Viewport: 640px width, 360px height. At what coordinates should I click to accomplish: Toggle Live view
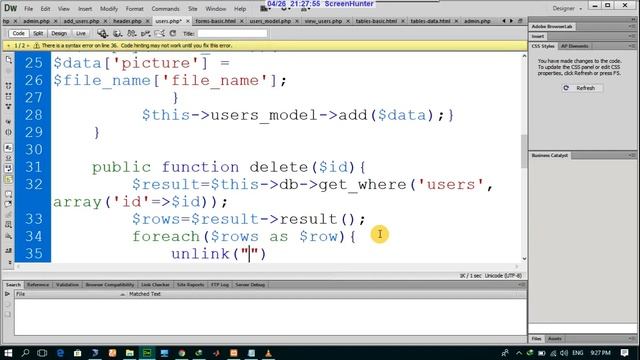point(81,33)
